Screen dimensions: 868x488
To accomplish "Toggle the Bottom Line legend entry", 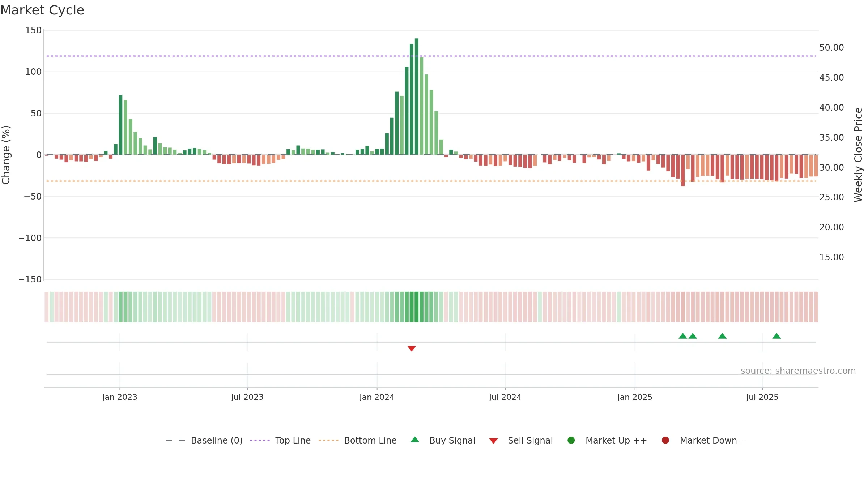I will pos(358,440).
